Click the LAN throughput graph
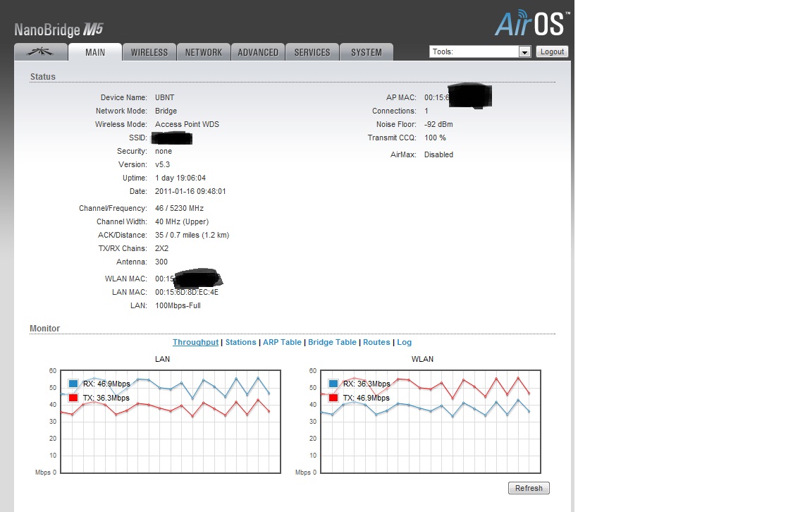Image resolution: width=812 pixels, height=512 pixels. 171,421
